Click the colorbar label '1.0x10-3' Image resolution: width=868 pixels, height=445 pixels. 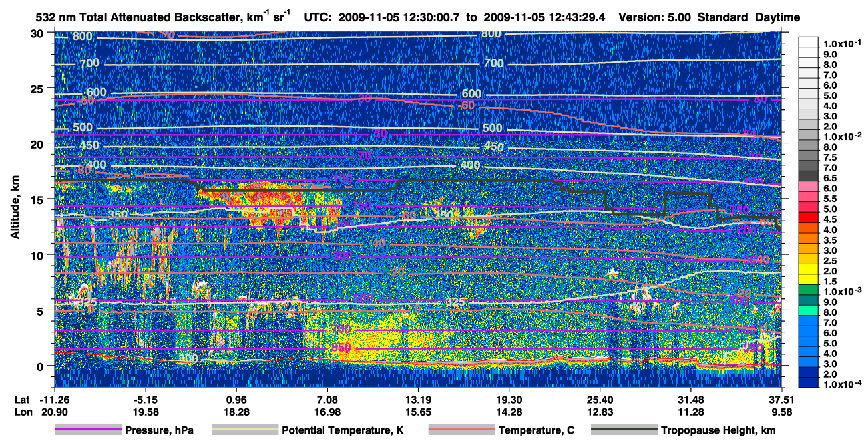coord(842,291)
